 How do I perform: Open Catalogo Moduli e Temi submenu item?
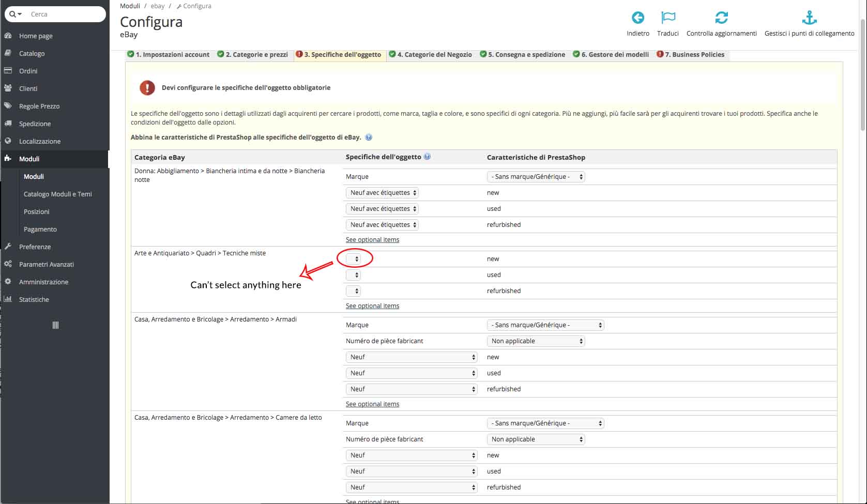tap(58, 194)
